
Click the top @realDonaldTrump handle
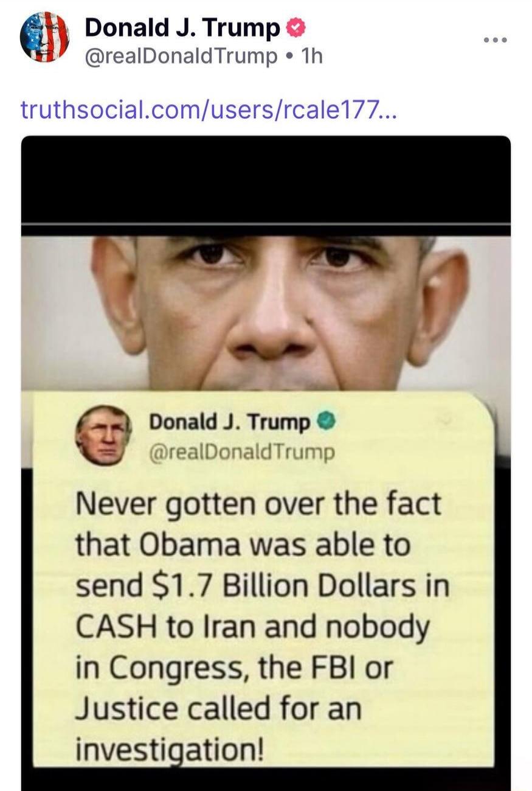point(180,57)
